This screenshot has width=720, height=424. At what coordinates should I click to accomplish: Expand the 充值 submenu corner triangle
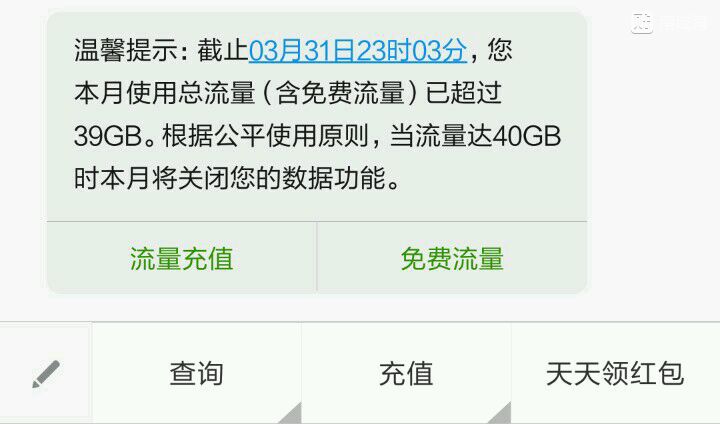coord(500,414)
